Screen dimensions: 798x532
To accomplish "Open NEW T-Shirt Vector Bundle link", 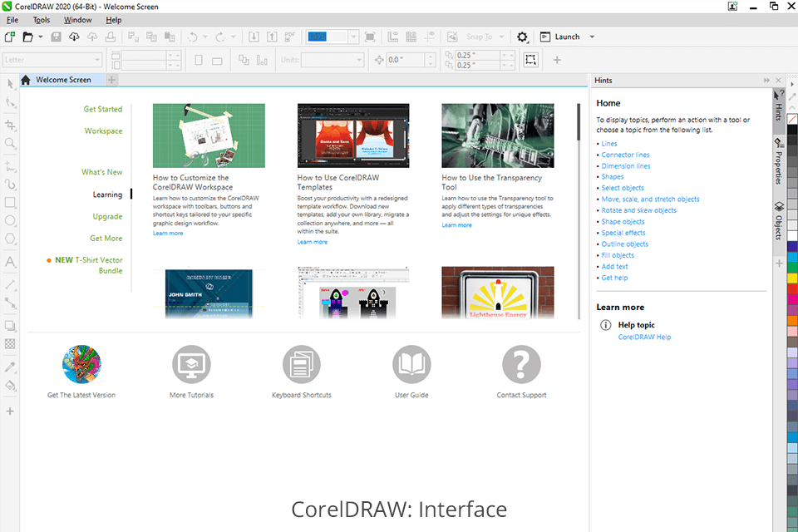I will click(x=89, y=265).
